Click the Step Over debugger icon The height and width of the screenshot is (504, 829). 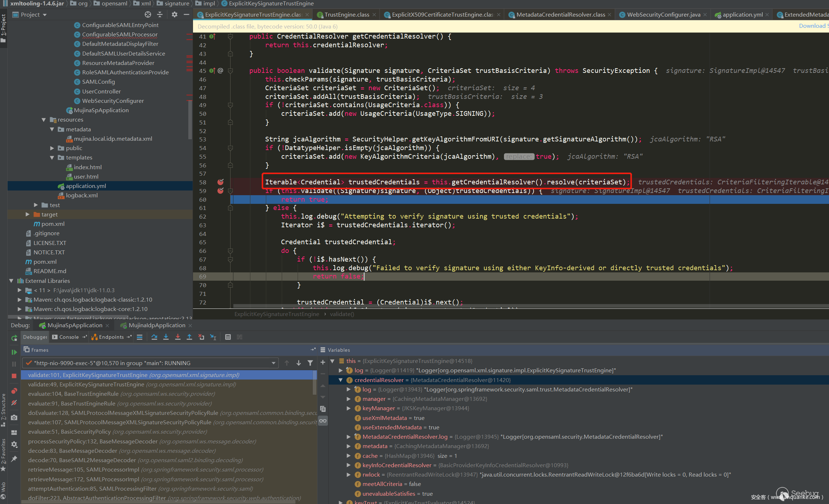click(x=154, y=337)
